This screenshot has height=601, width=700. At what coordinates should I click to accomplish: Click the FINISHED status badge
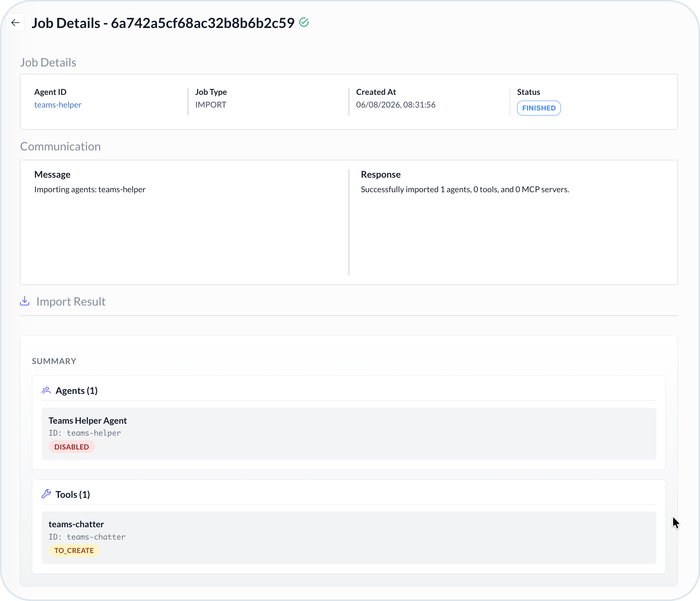(539, 108)
